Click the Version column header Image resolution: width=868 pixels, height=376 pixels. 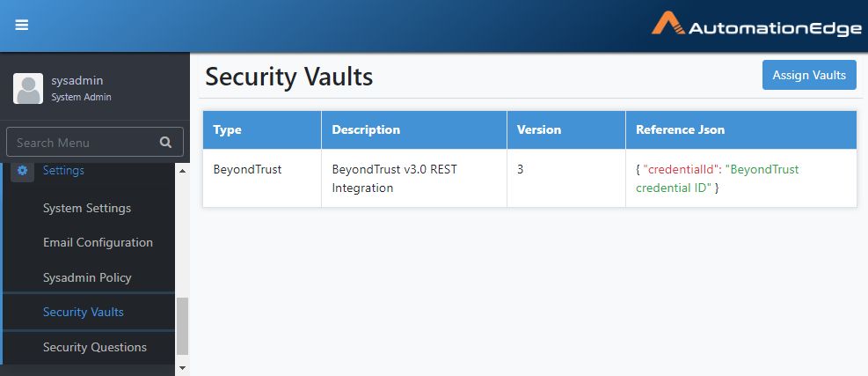coord(566,129)
